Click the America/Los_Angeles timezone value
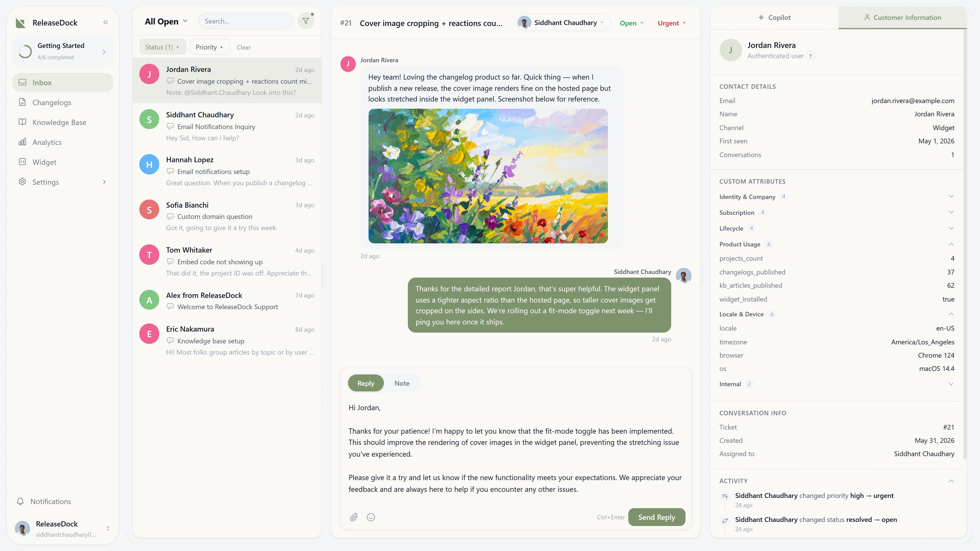 pos(923,342)
